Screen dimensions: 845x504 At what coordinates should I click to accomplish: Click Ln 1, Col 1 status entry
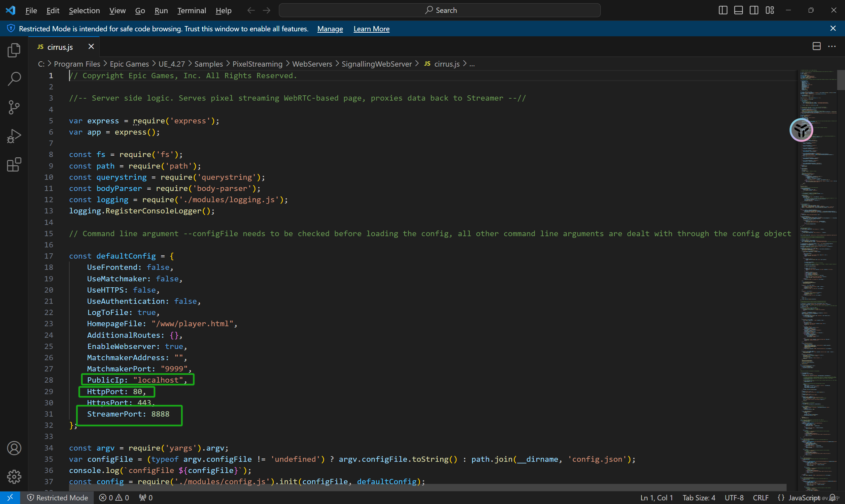(x=657, y=497)
